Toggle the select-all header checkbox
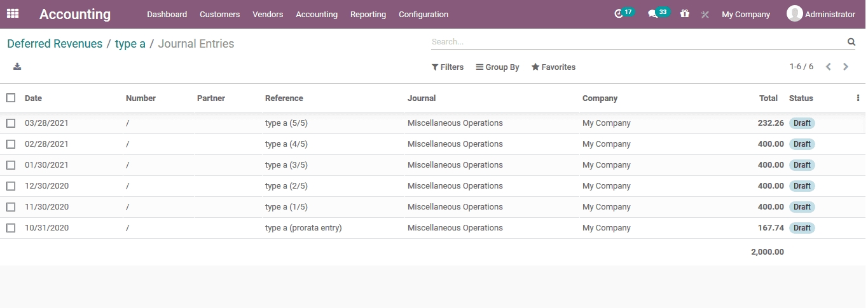Image resolution: width=868 pixels, height=308 pixels. [x=11, y=98]
